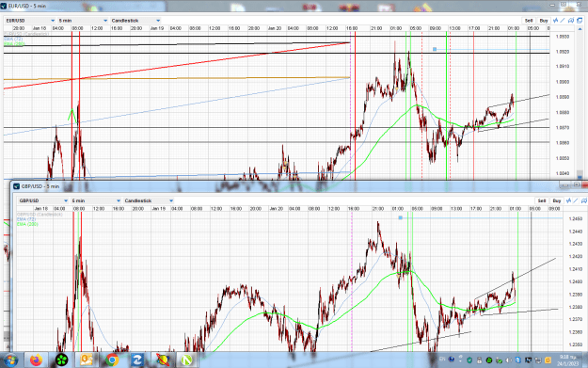Image resolution: width=588 pixels, height=368 pixels.
Task: Click the system clock showing 24/1/2023
Action: (x=567, y=360)
